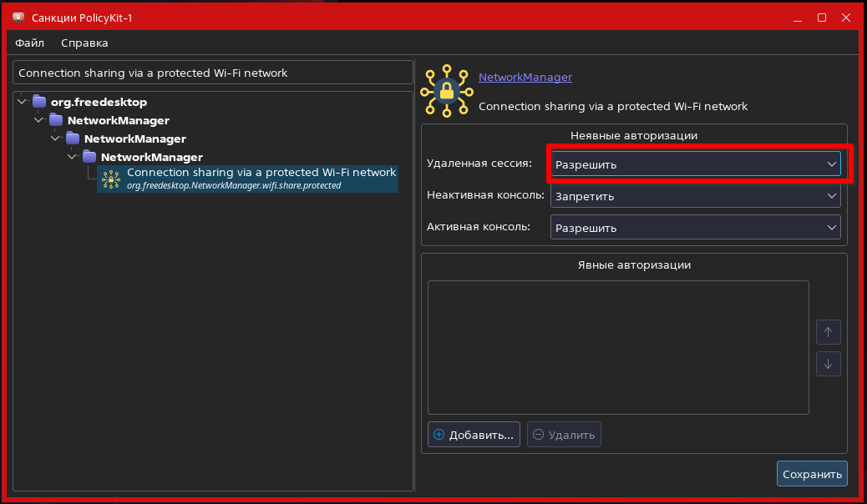The image size is (867, 504).
Task: Click the empty Явные авторизации list box
Action: [618, 348]
